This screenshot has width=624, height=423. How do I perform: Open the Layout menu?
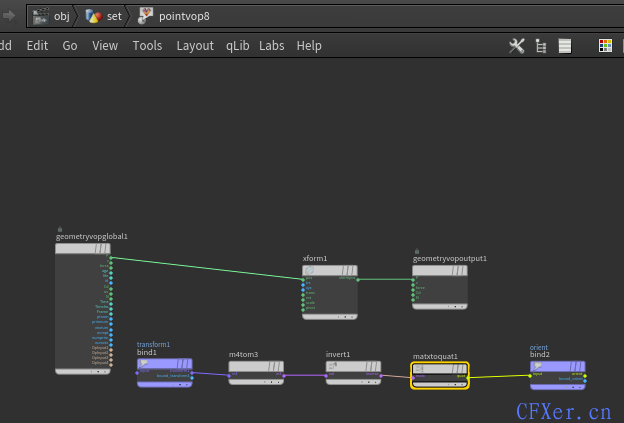195,45
